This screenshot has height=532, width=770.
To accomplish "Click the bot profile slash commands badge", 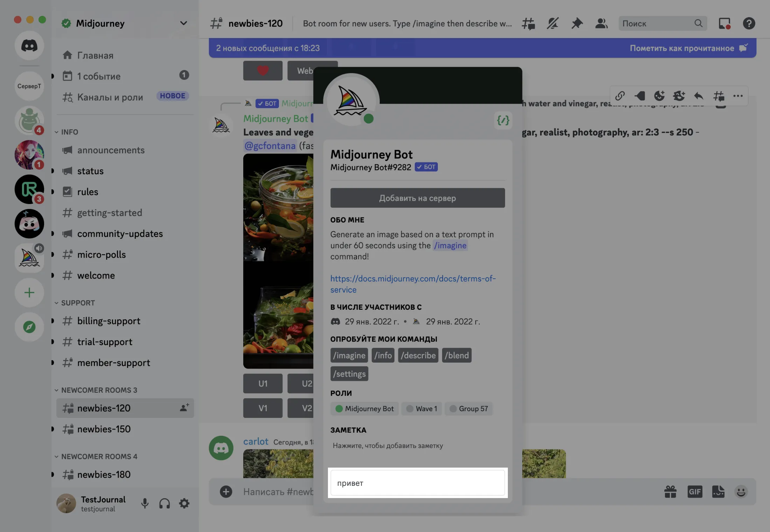I will pyautogui.click(x=503, y=120).
